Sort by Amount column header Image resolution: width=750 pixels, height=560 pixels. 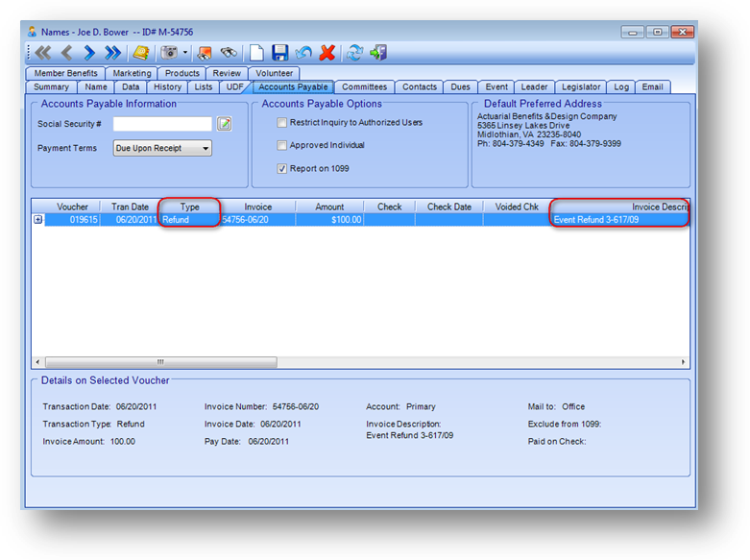(x=329, y=207)
